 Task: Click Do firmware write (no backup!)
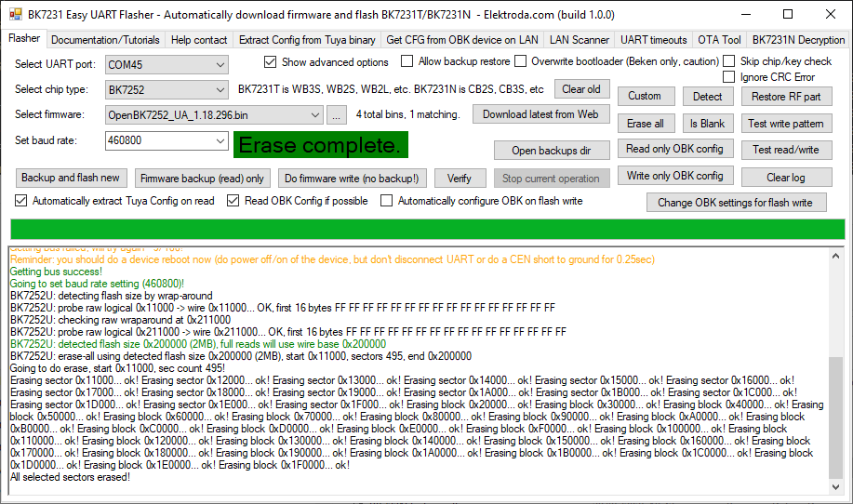(x=352, y=179)
